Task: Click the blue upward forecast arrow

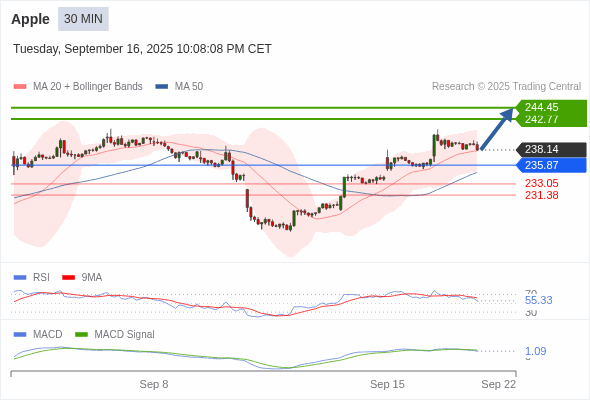Action: point(497,129)
